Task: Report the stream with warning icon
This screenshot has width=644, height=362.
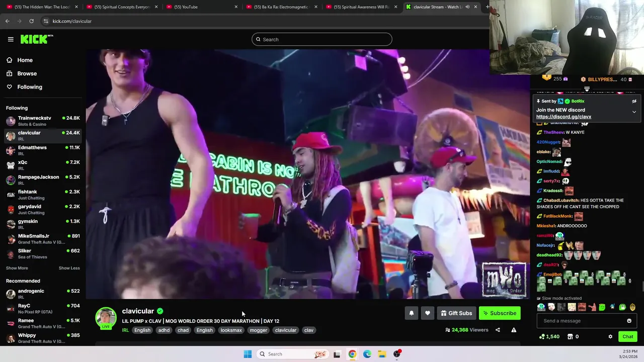Action: (x=514, y=330)
